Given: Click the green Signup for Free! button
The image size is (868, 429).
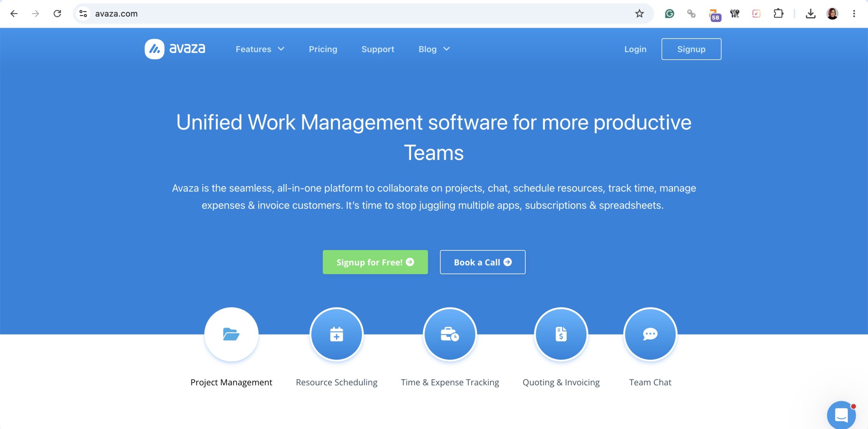Looking at the screenshot, I should pyautogui.click(x=375, y=262).
